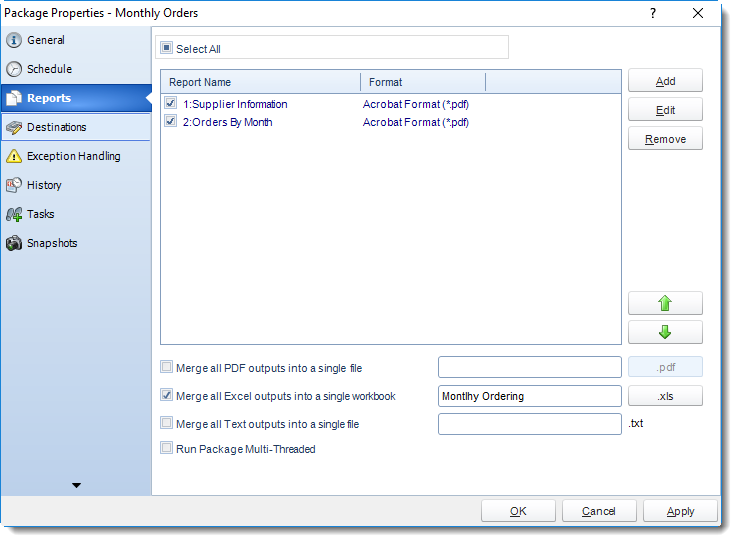Click the Montlhy Ordering workbook name field
Screen dimensions: 737x542
coord(530,396)
